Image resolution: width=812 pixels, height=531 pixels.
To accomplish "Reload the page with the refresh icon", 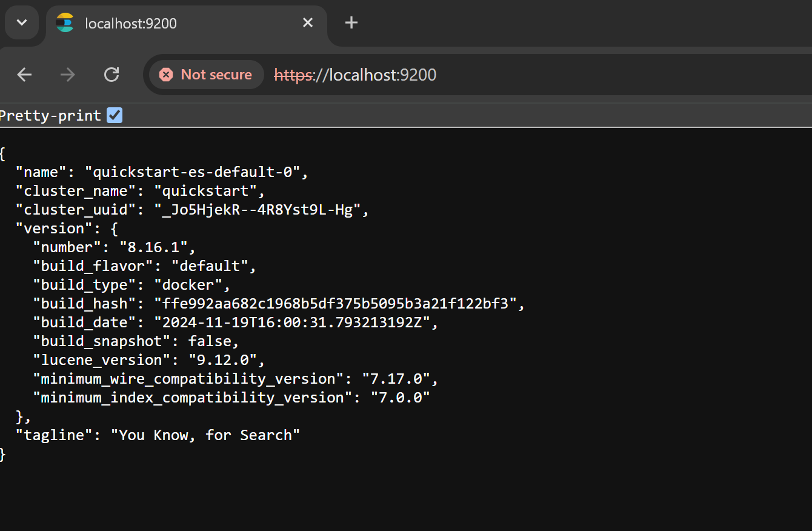I will tap(111, 75).
